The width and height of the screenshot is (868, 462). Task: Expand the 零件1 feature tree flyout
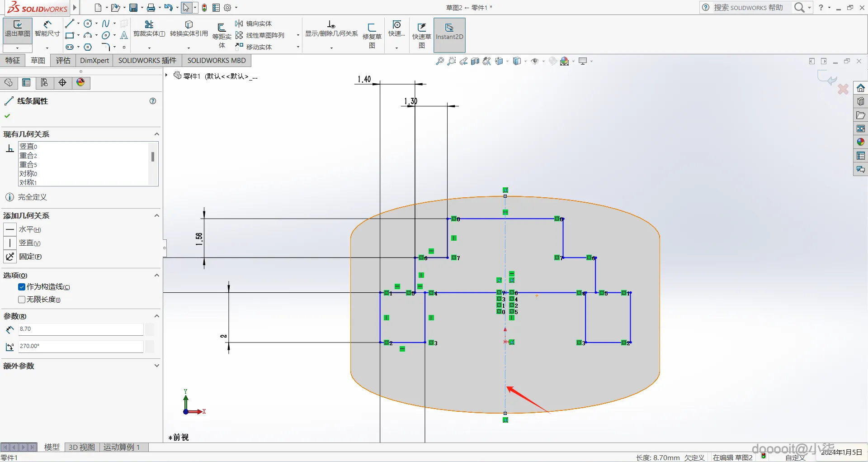click(166, 75)
